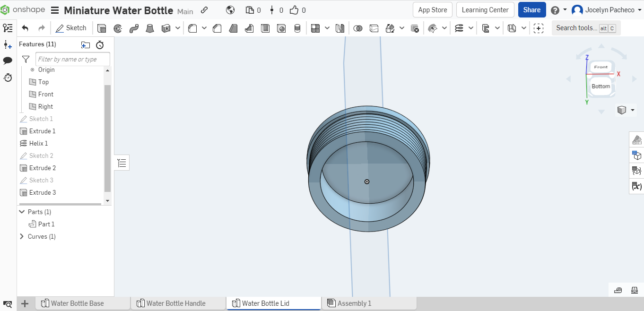Select the Draft tool

tap(233, 28)
